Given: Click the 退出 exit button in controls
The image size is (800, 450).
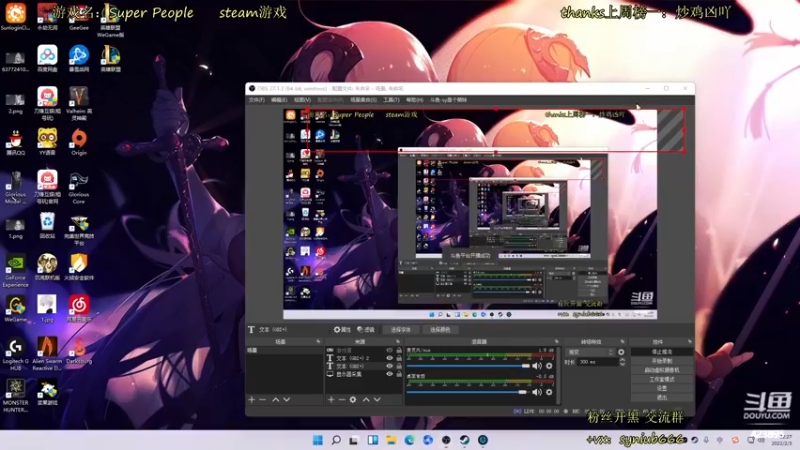Looking at the screenshot, I should [x=662, y=397].
